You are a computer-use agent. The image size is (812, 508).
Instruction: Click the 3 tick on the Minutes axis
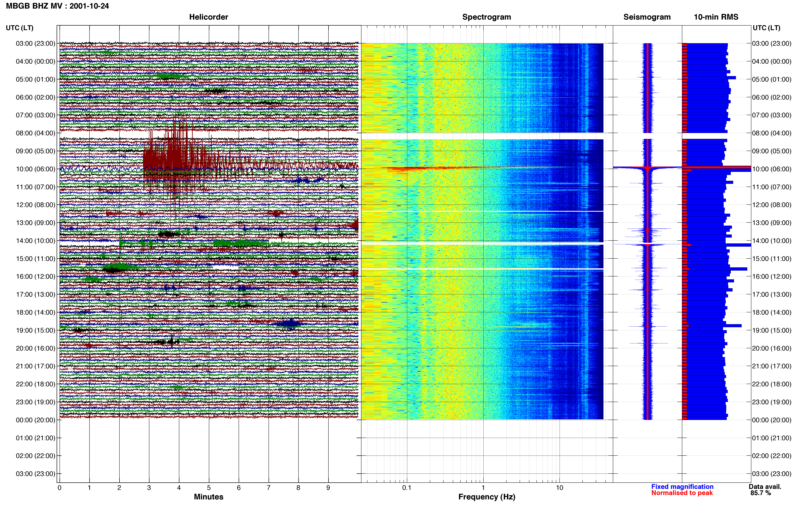(149, 488)
